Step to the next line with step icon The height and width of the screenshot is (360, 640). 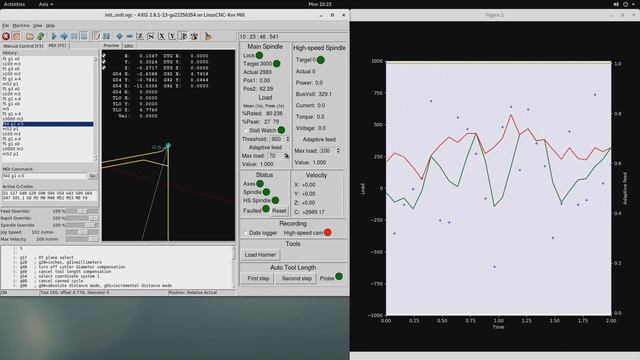coord(64,36)
